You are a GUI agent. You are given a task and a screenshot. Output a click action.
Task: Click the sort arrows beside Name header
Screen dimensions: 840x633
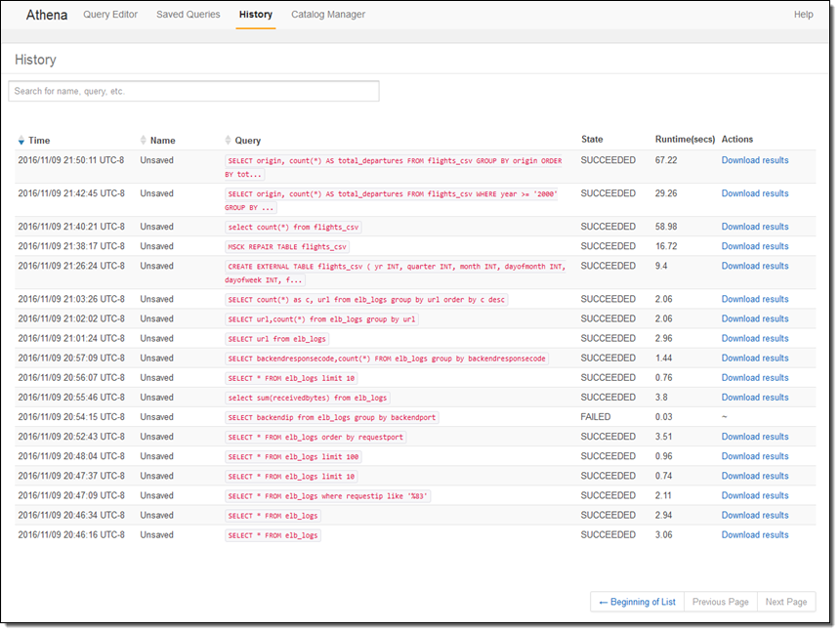145,141
